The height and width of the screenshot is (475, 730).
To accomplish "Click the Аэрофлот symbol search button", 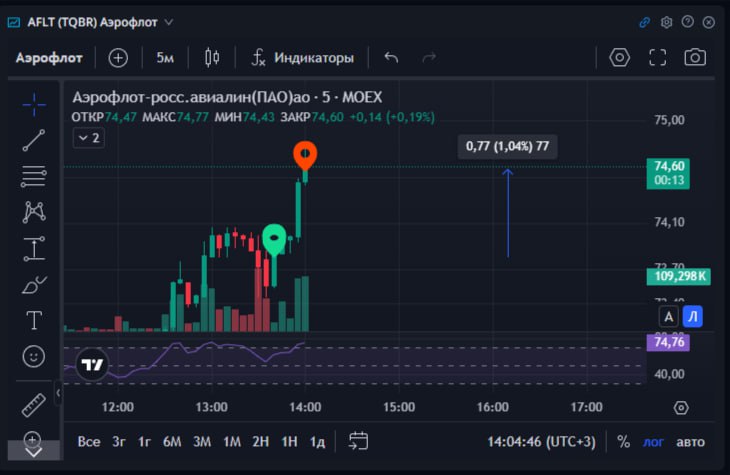I will (49, 58).
